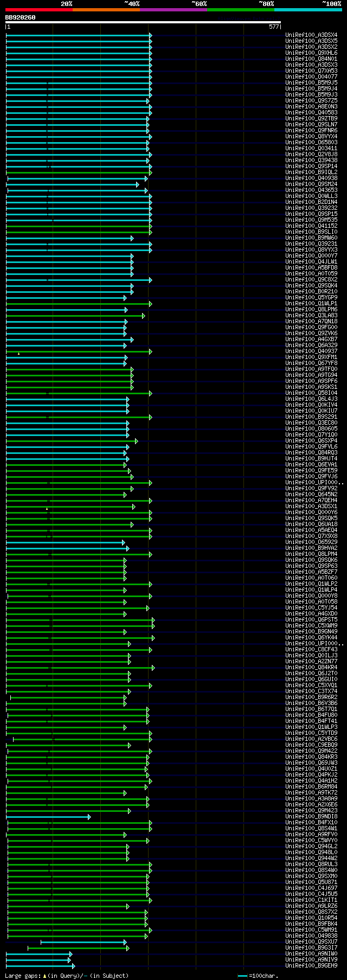Open hit UniRef100_Q9XHL6
Viewport: 347px width, 980px height.
(x=311, y=53)
